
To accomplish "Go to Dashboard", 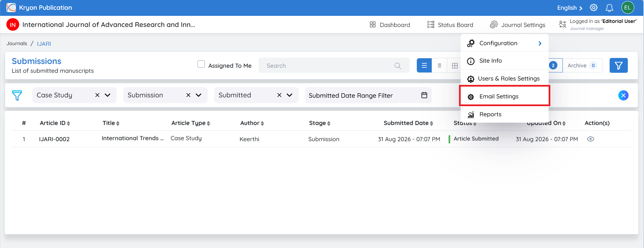I will 390,25.
